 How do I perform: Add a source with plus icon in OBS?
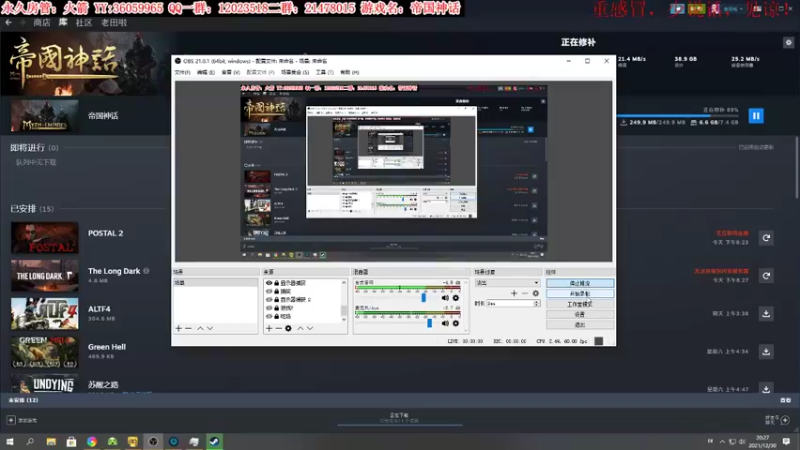click(269, 329)
